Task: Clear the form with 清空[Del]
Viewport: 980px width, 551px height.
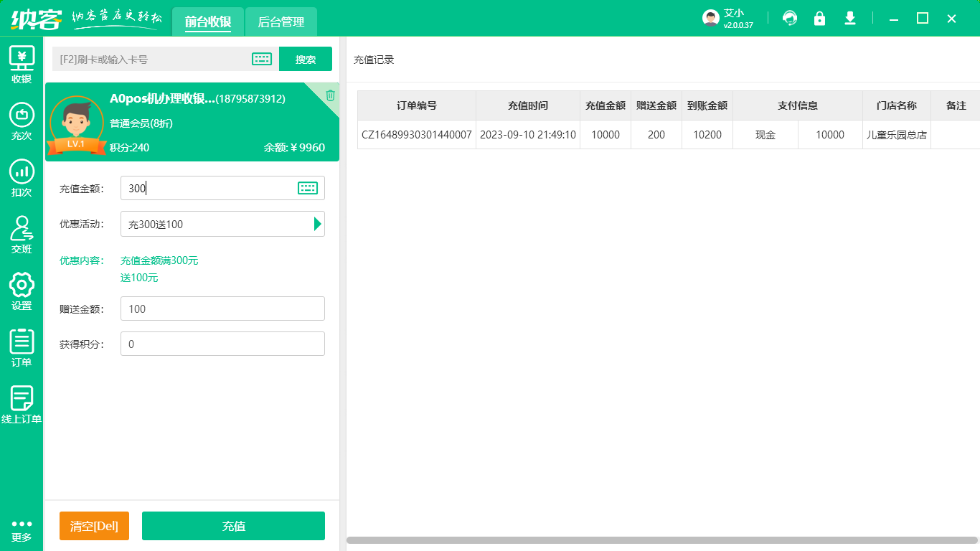Action: (x=94, y=526)
